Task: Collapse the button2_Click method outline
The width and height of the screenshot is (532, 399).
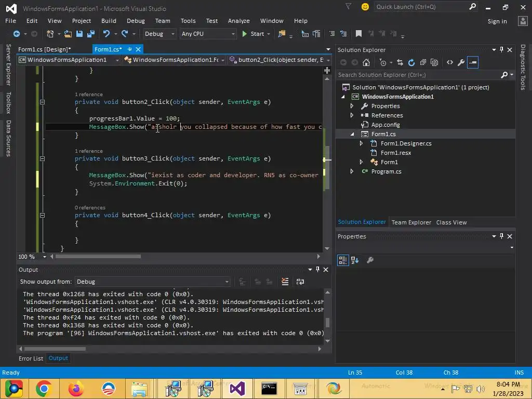Action: [43, 102]
